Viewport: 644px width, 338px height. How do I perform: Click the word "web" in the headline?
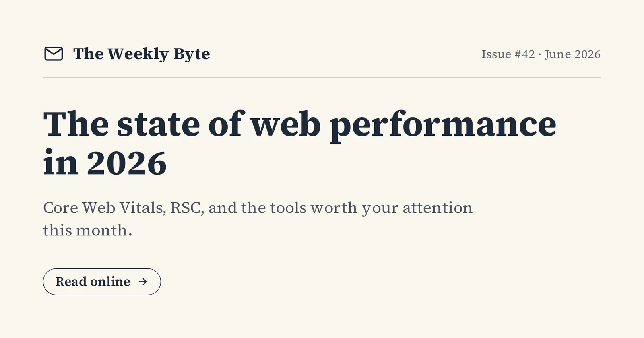pyautogui.click(x=285, y=124)
